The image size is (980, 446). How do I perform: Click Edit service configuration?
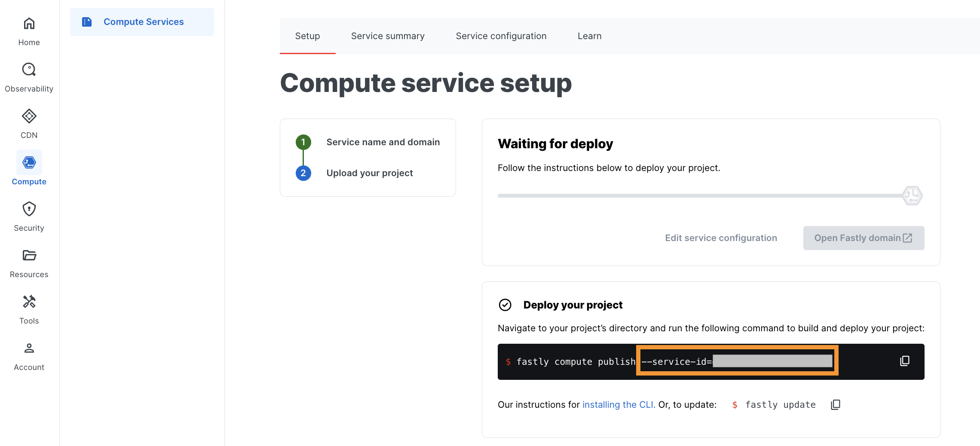click(721, 238)
